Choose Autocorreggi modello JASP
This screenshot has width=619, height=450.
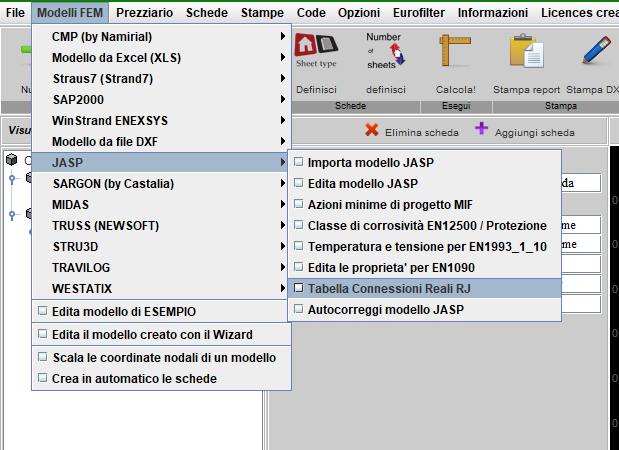point(424,309)
